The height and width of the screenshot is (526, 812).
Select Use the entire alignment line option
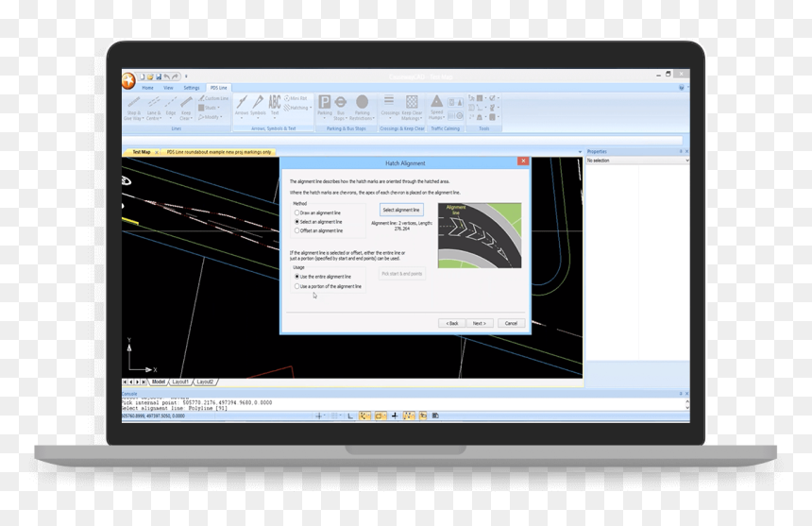click(x=323, y=277)
